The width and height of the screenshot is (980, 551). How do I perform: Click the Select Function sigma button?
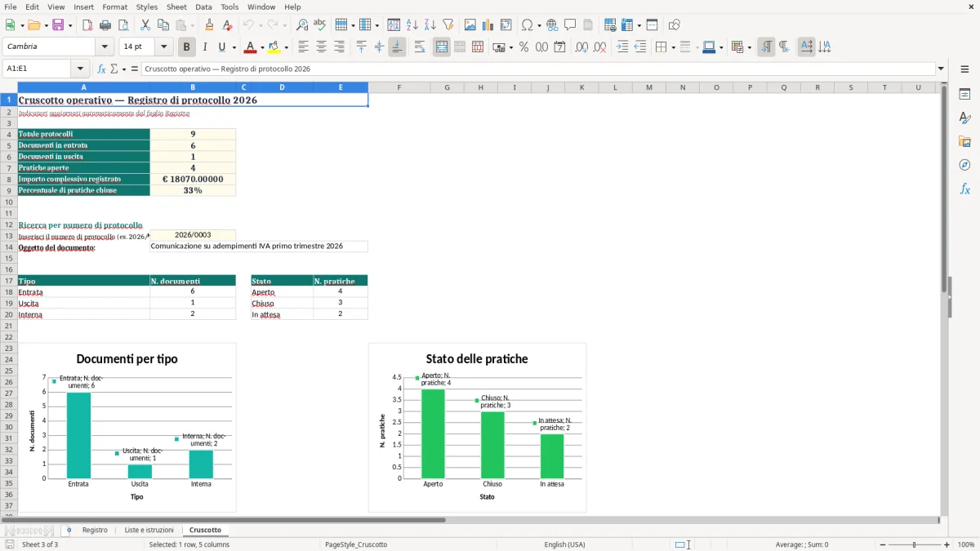[x=114, y=69]
